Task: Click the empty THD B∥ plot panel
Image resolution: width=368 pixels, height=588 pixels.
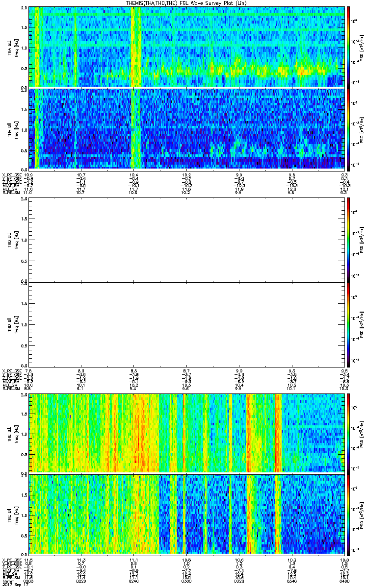Action: tap(187, 324)
